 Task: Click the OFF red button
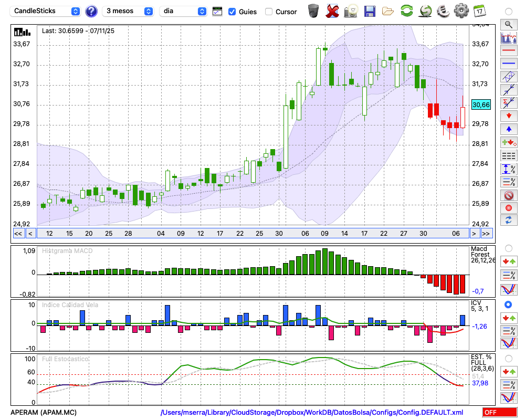click(499, 413)
